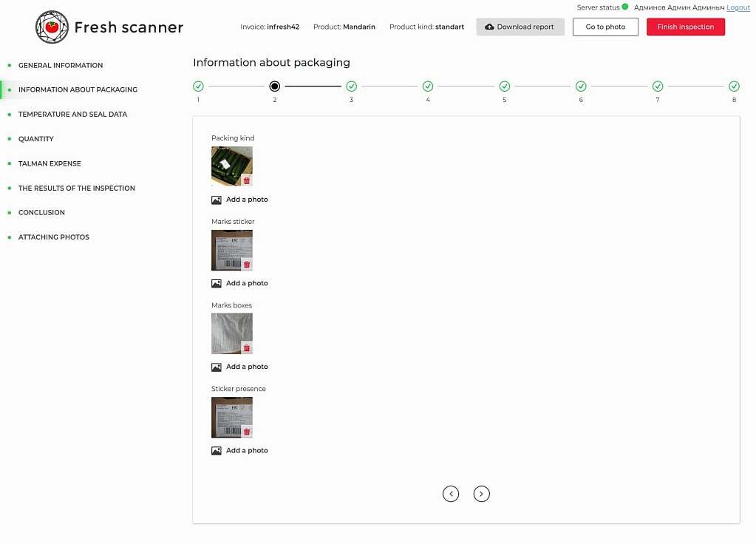Image resolution: width=756 pixels, height=544 pixels.
Task: Open the Quantity section in sidebar
Action: click(36, 139)
